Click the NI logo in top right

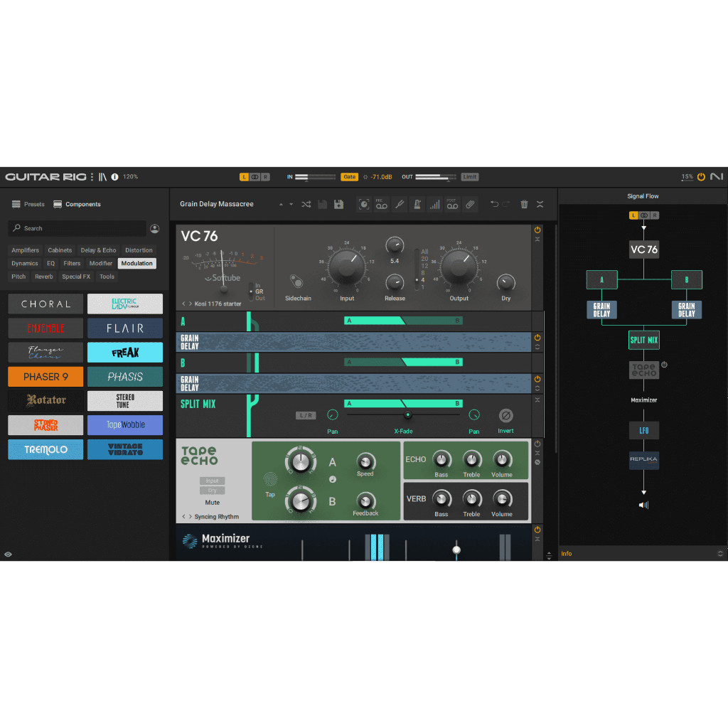click(717, 176)
